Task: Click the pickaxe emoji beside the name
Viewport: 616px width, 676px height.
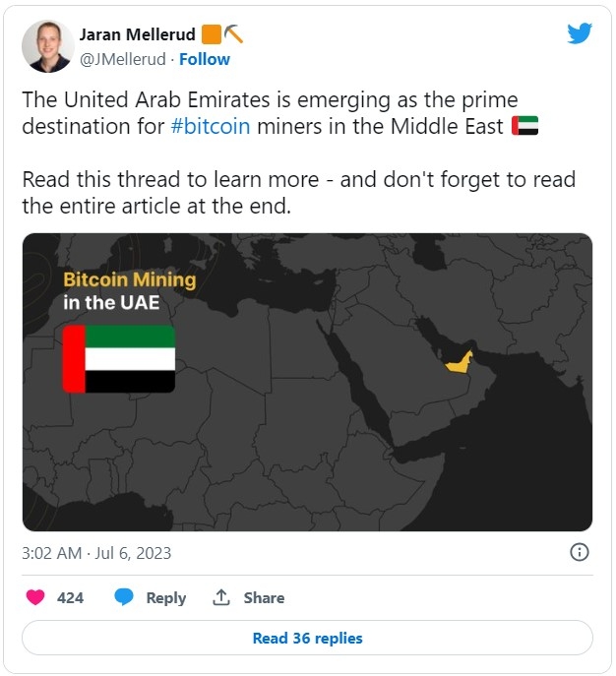Action: tap(234, 34)
